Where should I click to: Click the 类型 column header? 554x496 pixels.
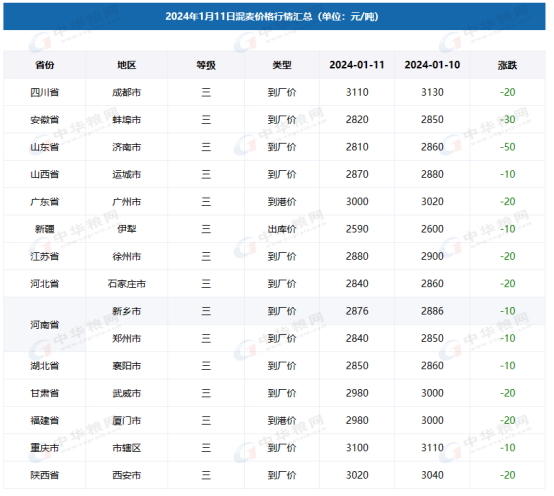282,65
